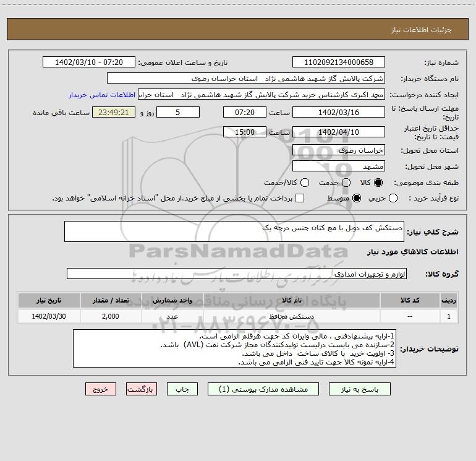Toggle the اسناد خزانه اسلامی payment checkbox

coord(300,198)
